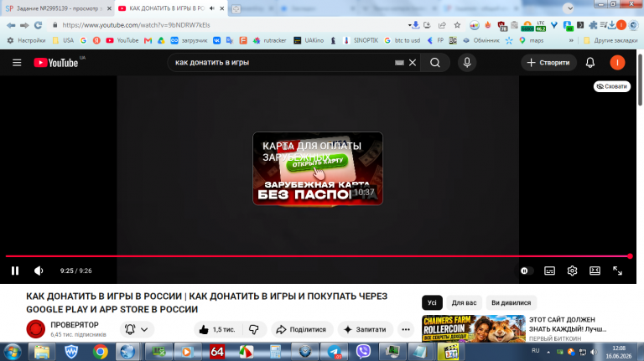Click the Запитати button
The height and width of the screenshot is (361, 644).
pos(365,329)
